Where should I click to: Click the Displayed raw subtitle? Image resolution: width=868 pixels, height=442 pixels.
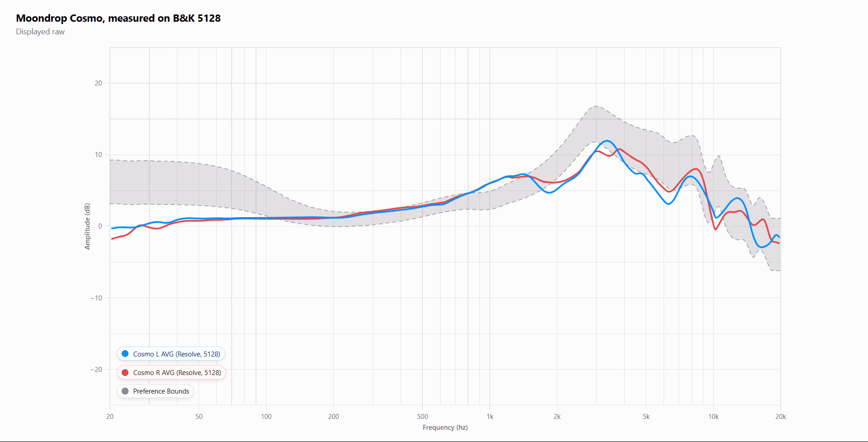40,32
